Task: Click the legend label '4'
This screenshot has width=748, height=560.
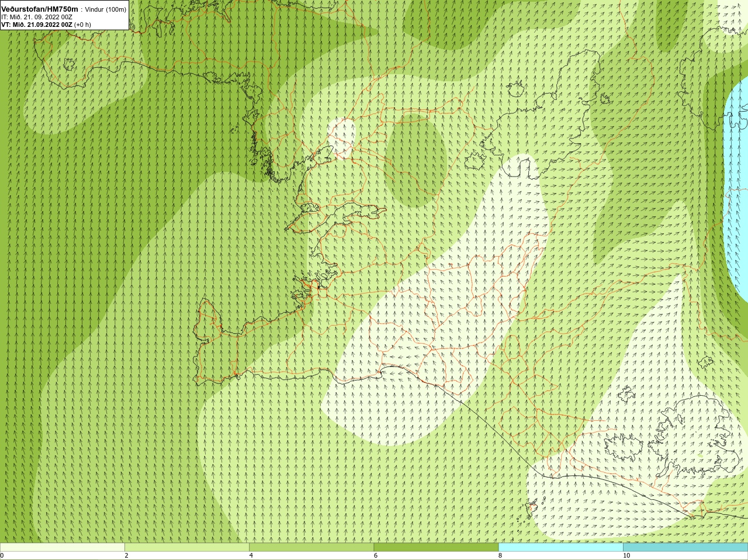Action: pos(251,555)
